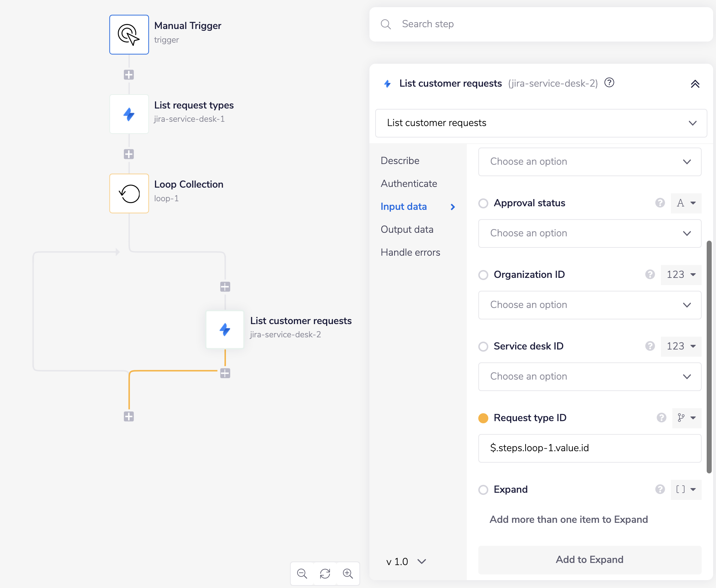Click the zoom out icon below the canvas
Screen dimensions: 716x588
coord(302,574)
